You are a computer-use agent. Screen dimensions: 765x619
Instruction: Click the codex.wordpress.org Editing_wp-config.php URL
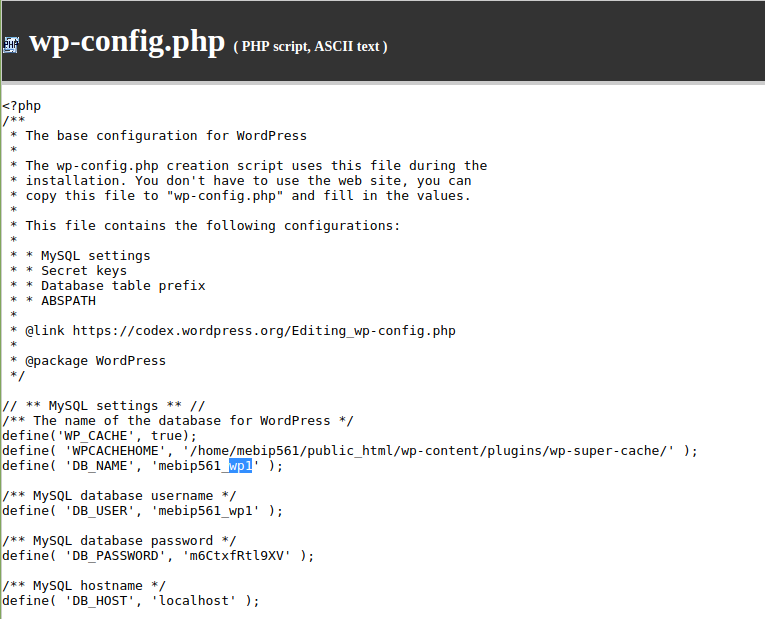[x=264, y=331]
